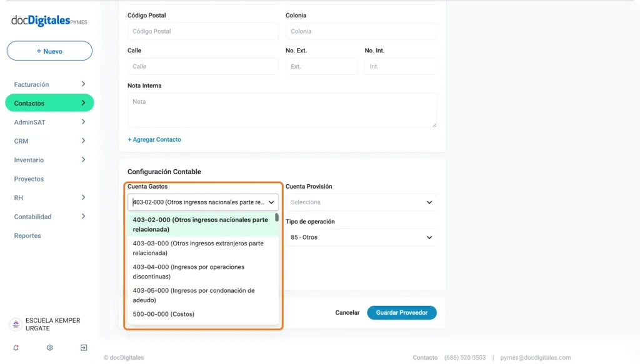Open the Cuenta Provisión dropdown
The height and width of the screenshot is (364, 640).
tap(361, 202)
